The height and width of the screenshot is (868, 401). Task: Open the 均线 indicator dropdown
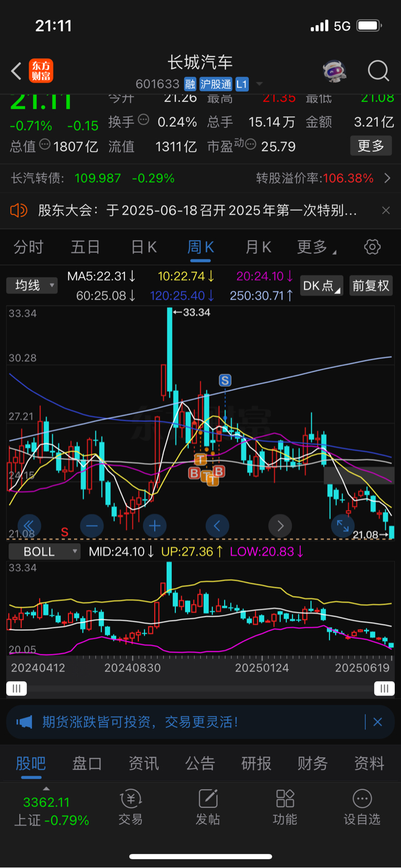pyautogui.click(x=32, y=286)
